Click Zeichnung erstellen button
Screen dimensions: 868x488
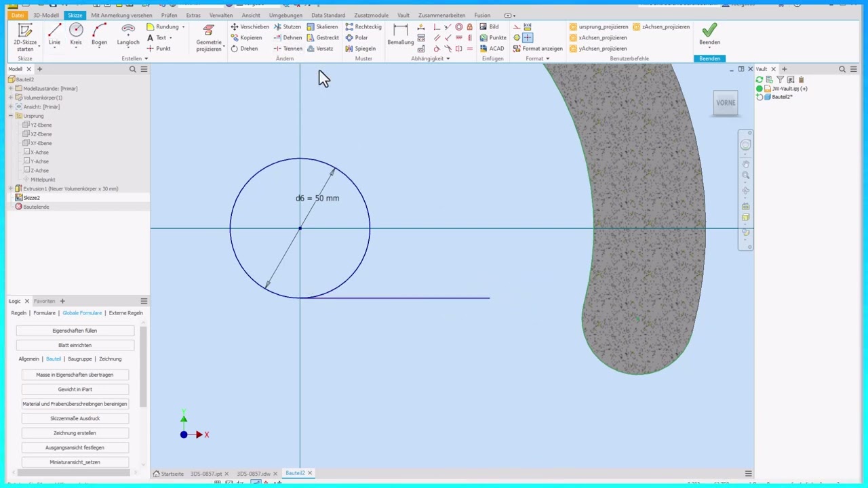coord(75,433)
